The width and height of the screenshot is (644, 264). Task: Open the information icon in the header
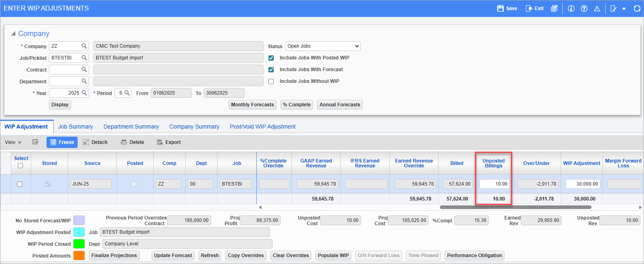click(x=571, y=8)
